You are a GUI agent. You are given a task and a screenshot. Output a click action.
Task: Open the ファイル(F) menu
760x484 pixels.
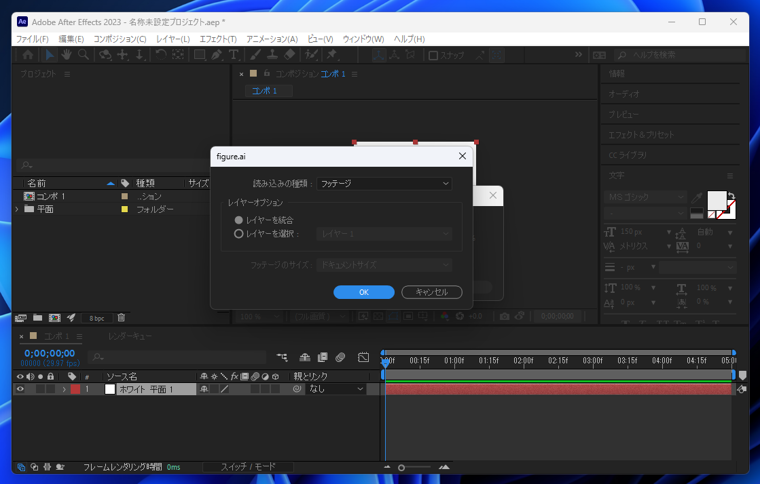point(32,39)
